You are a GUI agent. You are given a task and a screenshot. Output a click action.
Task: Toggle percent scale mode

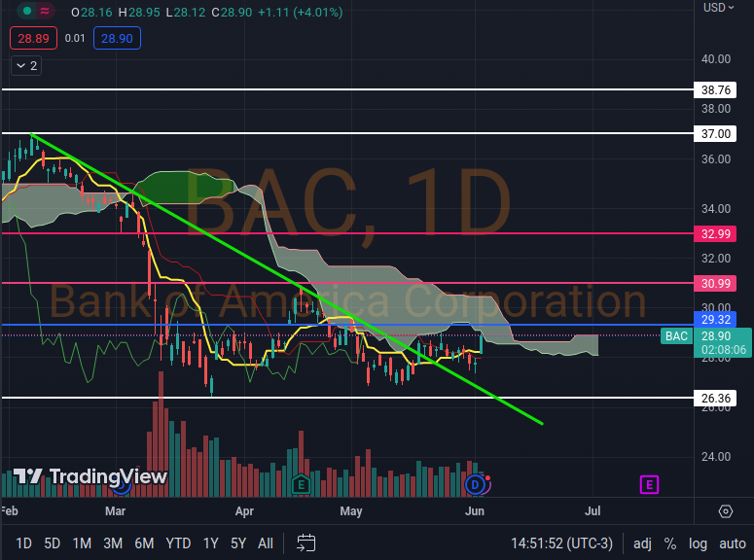point(670,543)
